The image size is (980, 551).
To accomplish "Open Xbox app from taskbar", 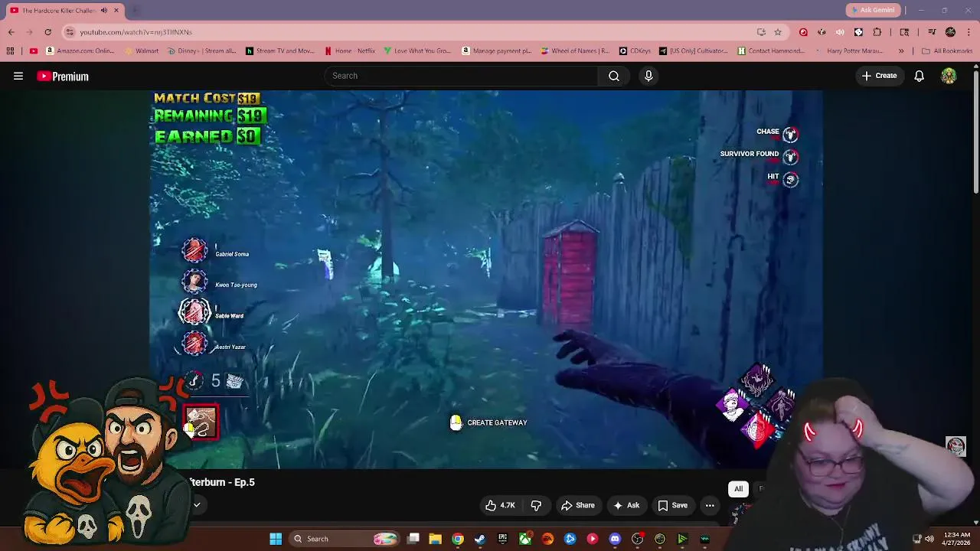I will tap(525, 539).
